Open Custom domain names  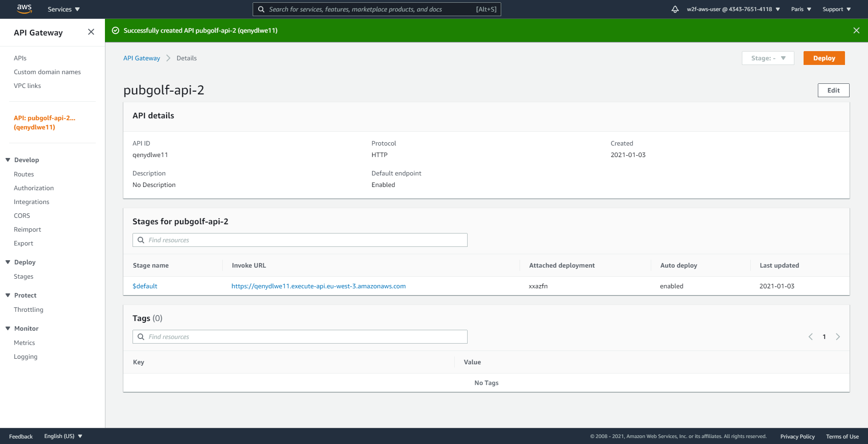coord(47,72)
